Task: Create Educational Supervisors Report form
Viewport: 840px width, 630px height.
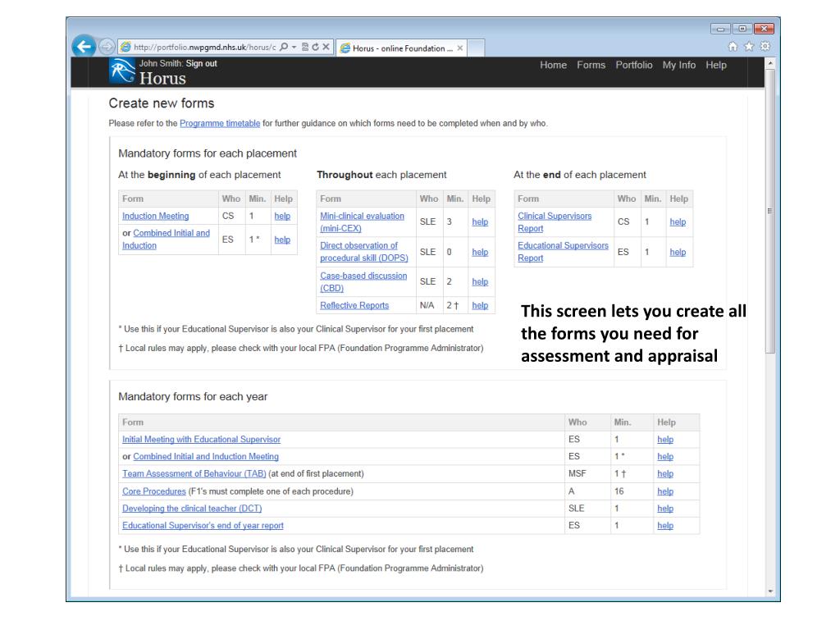Action: click(x=563, y=251)
